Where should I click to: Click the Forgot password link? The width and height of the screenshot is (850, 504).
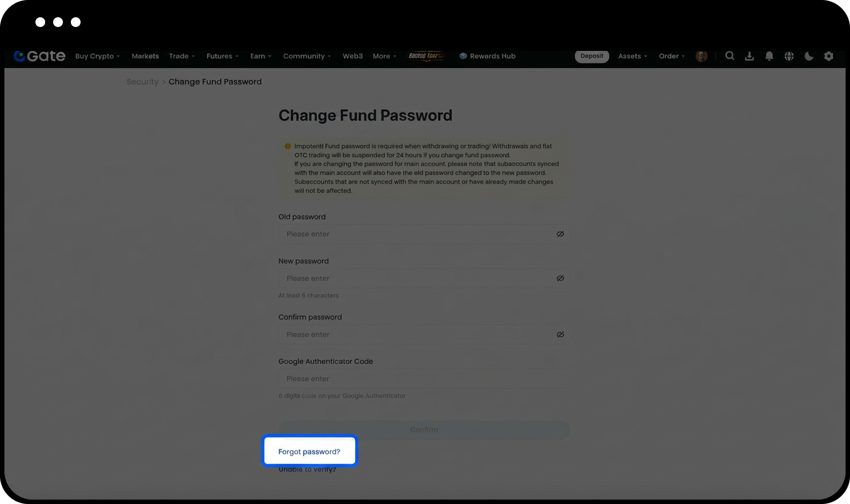click(x=309, y=452)
